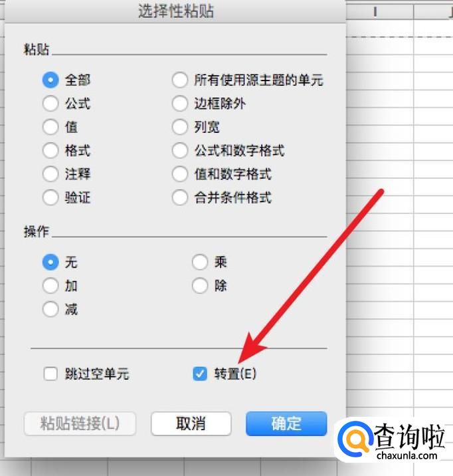Screen dimensions: 453x476
Task: Choose the 验证 paste option
Action: (50, 197)
